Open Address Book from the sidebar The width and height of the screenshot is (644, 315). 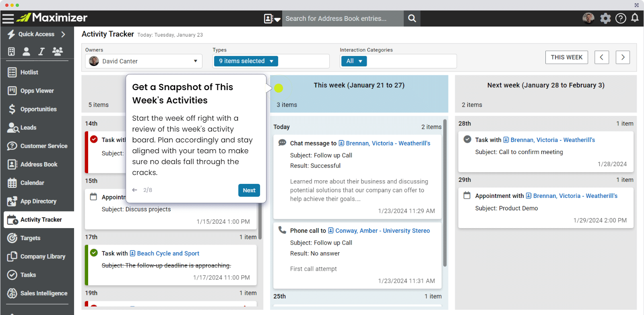click(39, 164)
